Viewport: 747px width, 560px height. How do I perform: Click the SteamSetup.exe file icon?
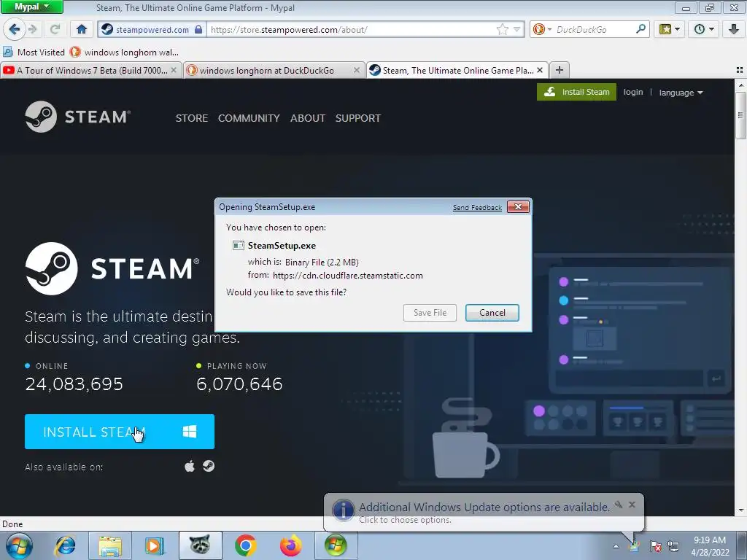[x=239, y=246]
